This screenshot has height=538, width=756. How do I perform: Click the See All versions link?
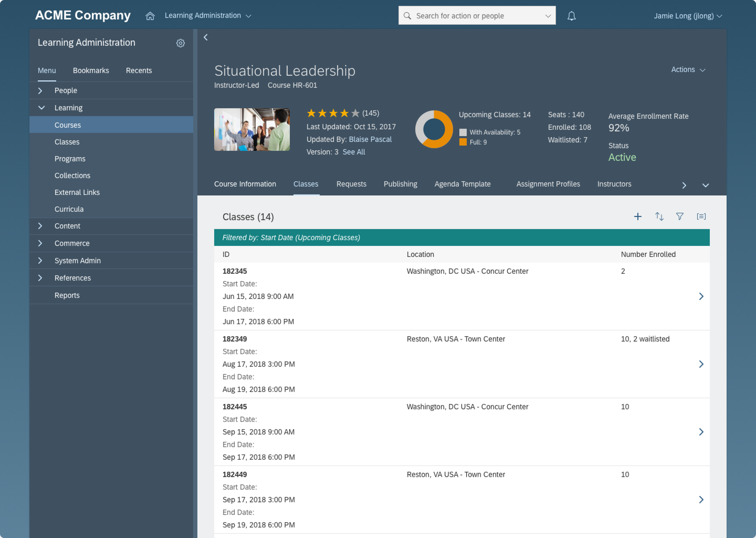pyautogui.click(x=354, y=152)
